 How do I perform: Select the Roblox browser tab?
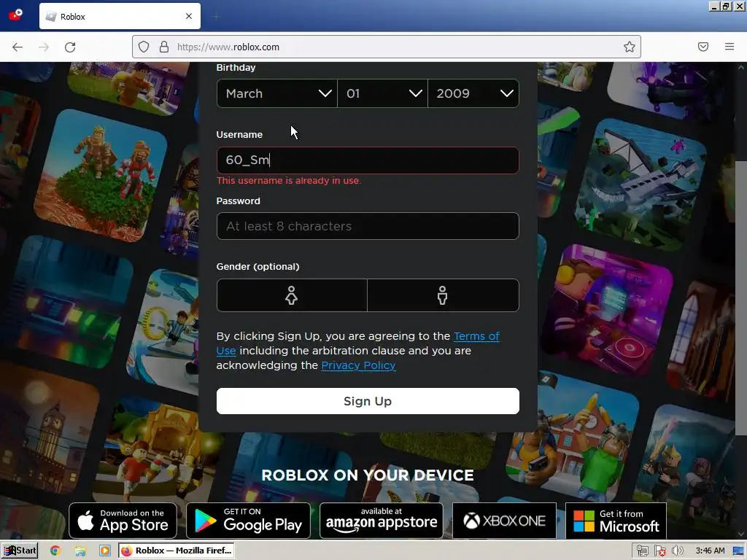coord(120,16)
